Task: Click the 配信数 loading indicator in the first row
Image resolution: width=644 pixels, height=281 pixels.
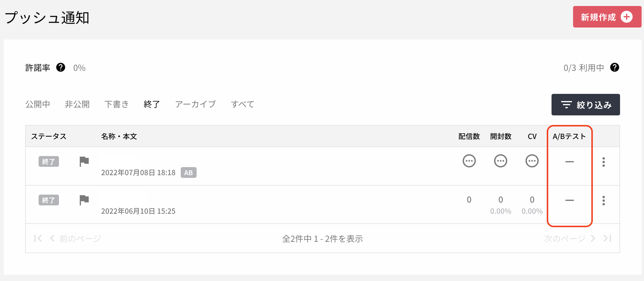Action: click(469, 161)
